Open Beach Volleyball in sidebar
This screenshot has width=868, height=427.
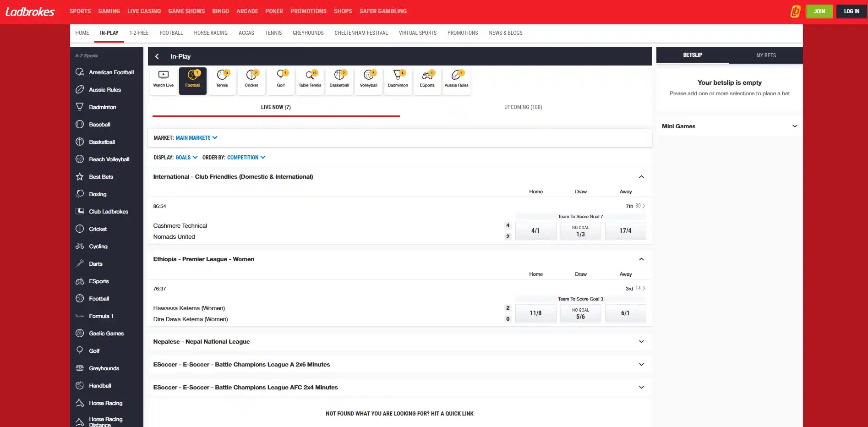coord(107,159)
